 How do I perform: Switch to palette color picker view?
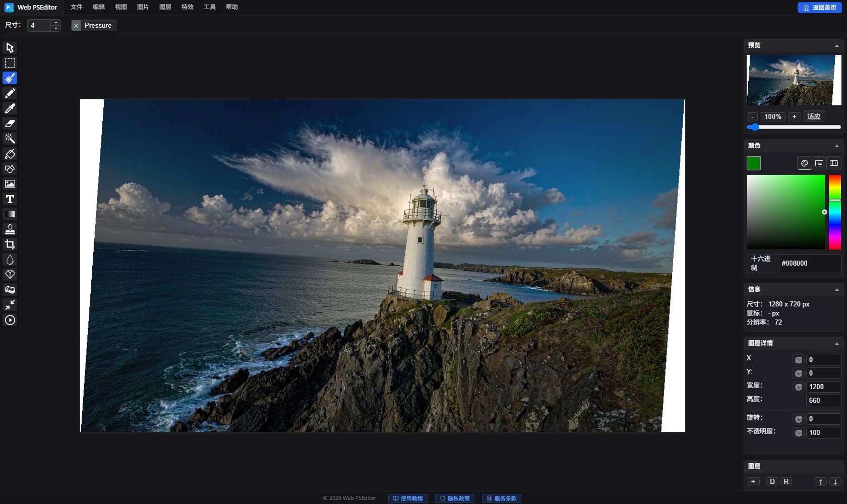[805, 163]
